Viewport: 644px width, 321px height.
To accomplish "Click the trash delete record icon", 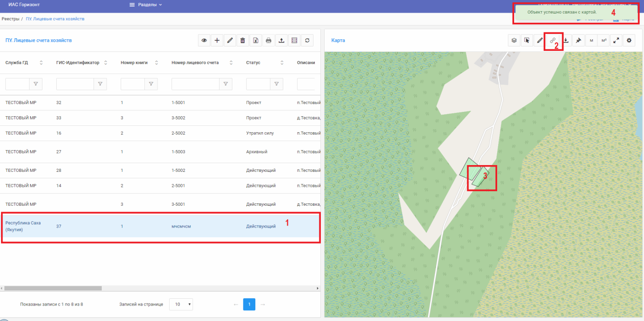I will (x=243, y=41).
